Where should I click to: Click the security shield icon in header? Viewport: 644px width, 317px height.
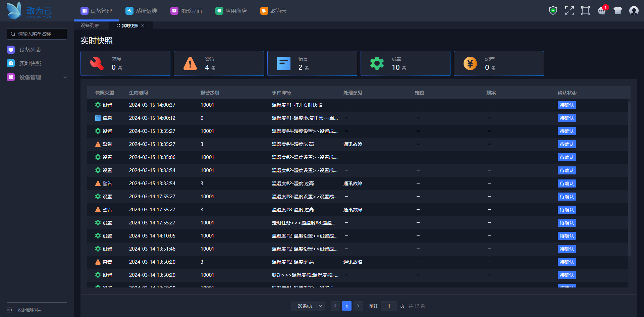point(553,11)
